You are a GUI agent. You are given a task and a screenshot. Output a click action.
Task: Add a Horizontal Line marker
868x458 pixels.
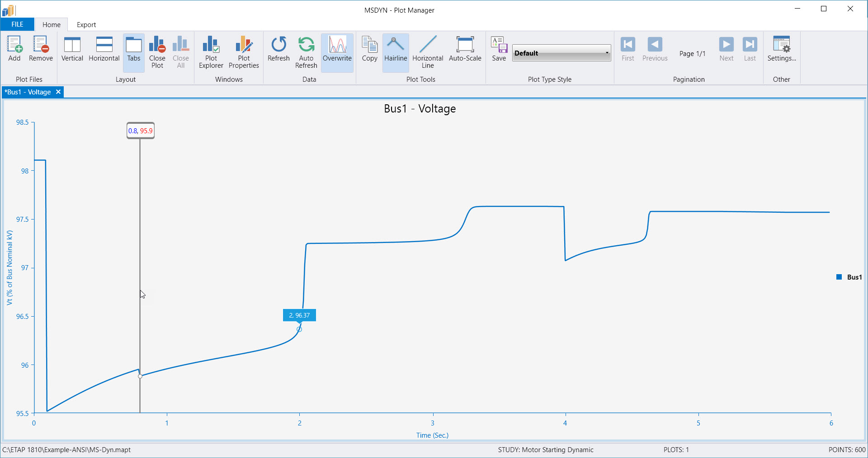pyautogui.click(x=427, y=52)
